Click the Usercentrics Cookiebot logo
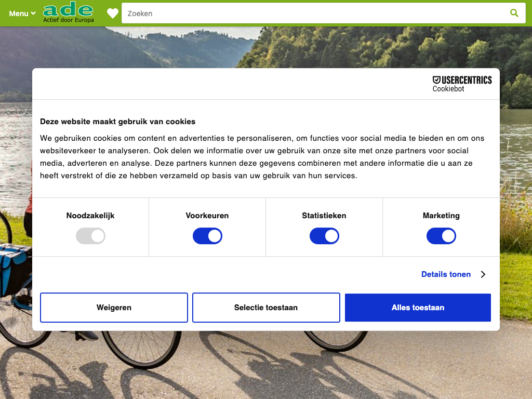532x399 pixels. [x=462, y=84]
